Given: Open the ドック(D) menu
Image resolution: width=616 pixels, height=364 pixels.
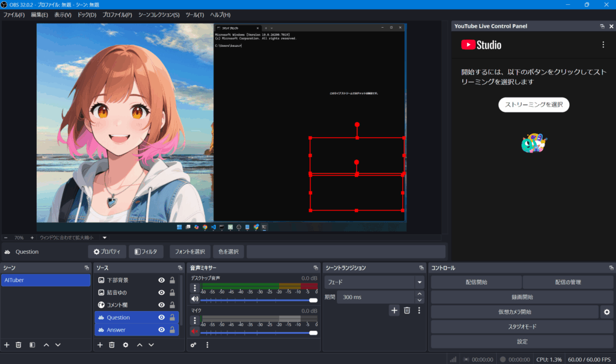Looking at the screenshot, I should click(x=87, y=14).
